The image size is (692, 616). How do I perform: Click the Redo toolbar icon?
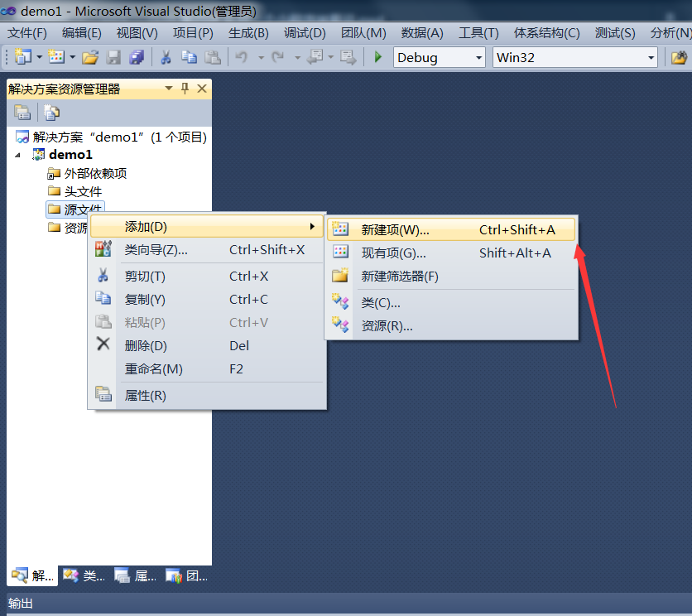click(x=278, y=57)
